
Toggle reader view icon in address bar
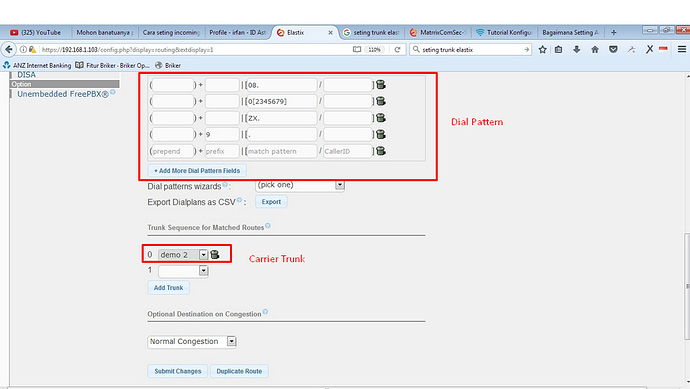(x=357, y=50)
